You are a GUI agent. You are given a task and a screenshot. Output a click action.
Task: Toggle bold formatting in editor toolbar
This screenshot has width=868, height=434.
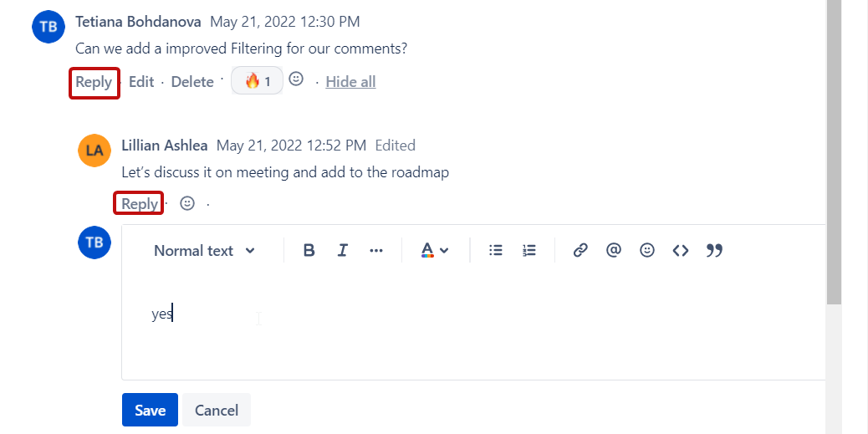pos(309,250)
